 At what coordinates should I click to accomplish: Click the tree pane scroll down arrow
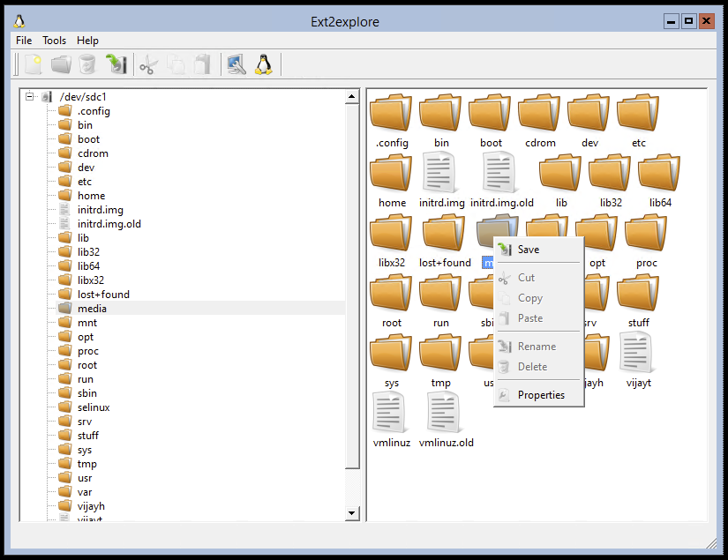point(351,512)
